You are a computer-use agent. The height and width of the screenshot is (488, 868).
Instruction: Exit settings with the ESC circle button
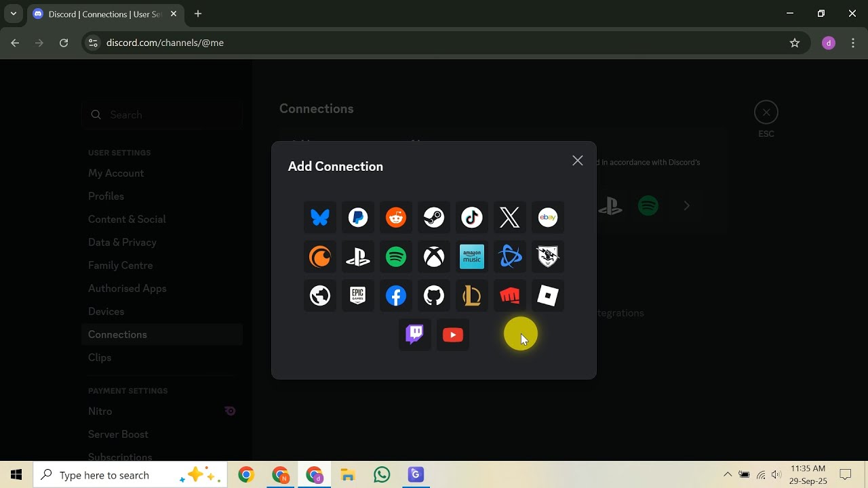[x=766, y=113]
